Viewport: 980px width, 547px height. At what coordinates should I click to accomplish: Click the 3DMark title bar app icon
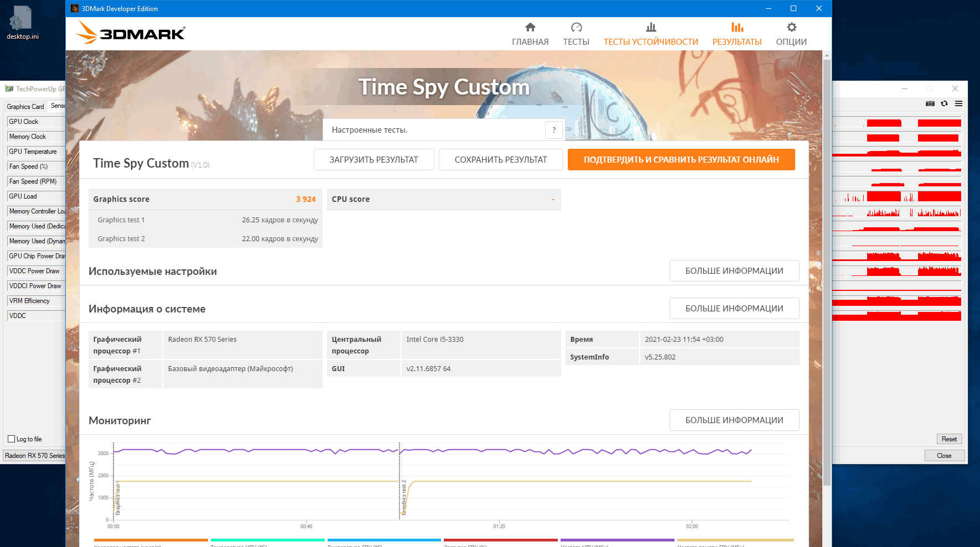click(x=75, y=8)
